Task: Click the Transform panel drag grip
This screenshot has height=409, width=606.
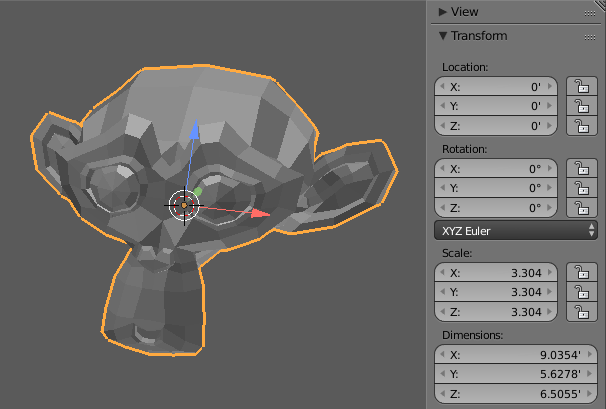Action: pos(590,37)
